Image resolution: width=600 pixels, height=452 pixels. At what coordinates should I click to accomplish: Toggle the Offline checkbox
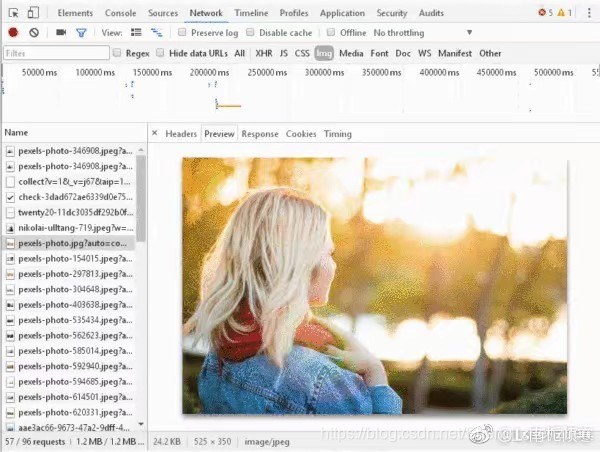pyautogui.click(x=331, y=32)
